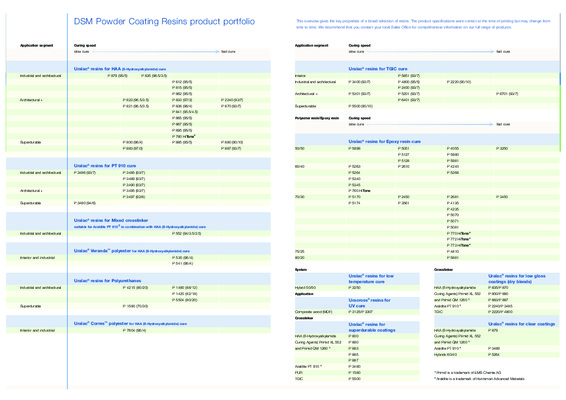Click 'Superdurable' row label in the PT 910 section
The image size is (566, 400).
(30, 203)
